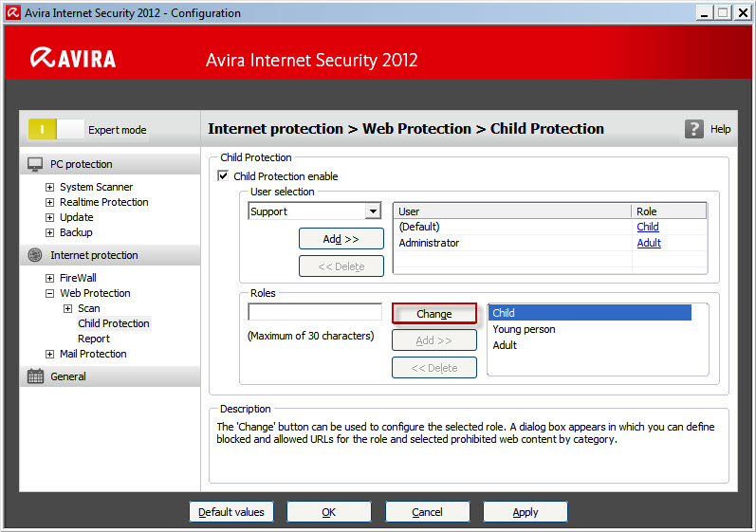Image resolution: width=756 pixels, height=532 pixels.
Task: Select Internet protection section header
Action: [x=110, y=255]
